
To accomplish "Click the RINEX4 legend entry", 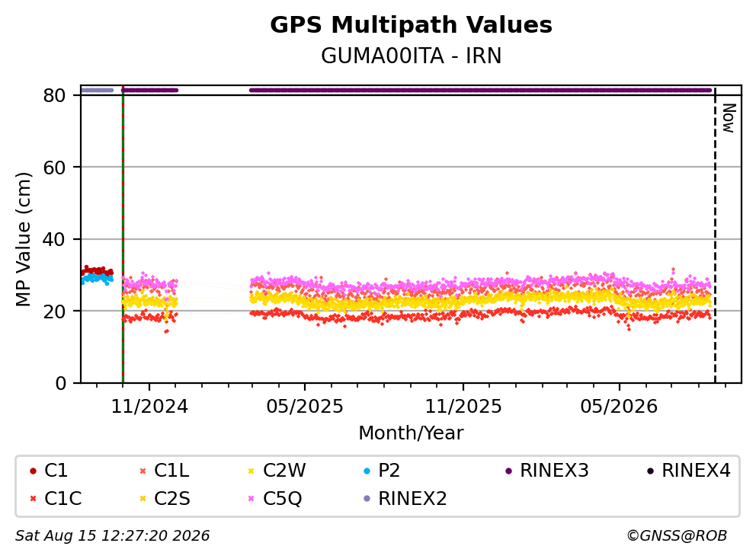I will (x=688, y=471).
